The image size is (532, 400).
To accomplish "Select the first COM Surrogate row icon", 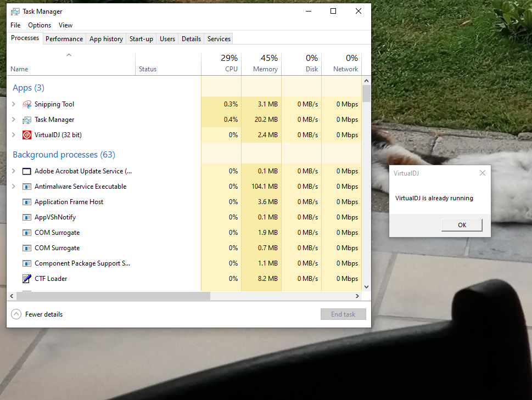I will click(x=27, y=233).
